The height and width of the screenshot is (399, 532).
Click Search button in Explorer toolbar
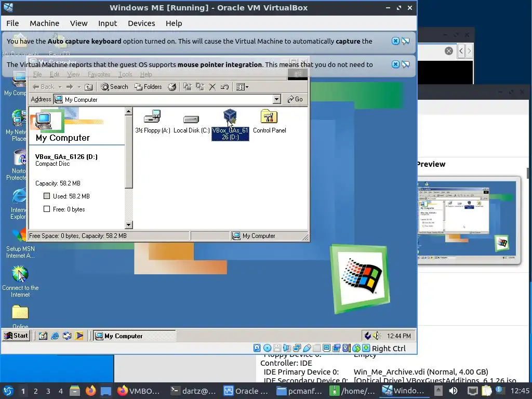[x=115, y=87]
